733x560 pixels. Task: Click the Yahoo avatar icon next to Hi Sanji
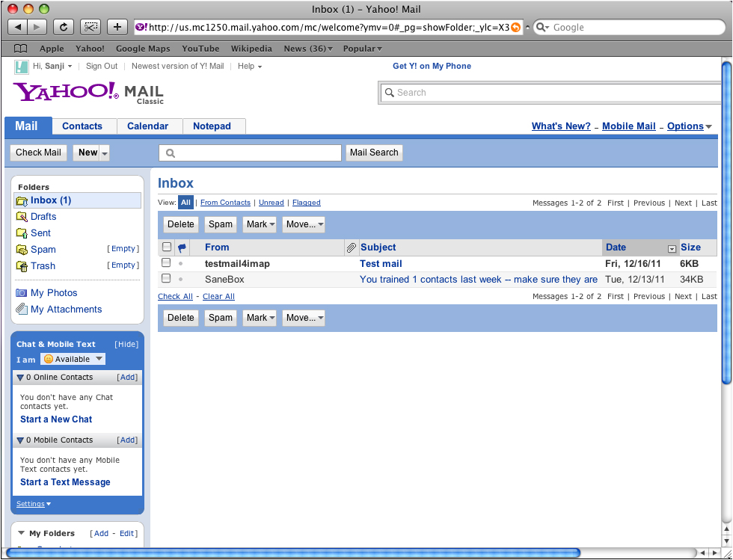tap(22, 67)
